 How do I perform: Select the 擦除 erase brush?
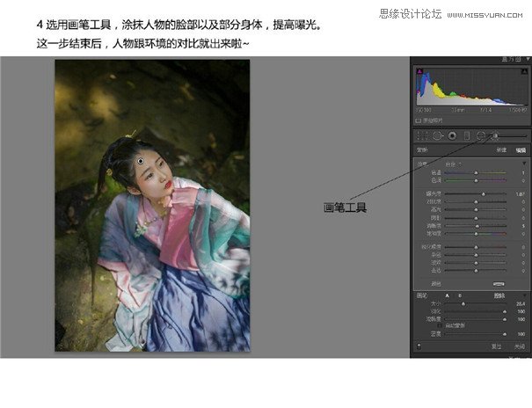coord(499,295)
